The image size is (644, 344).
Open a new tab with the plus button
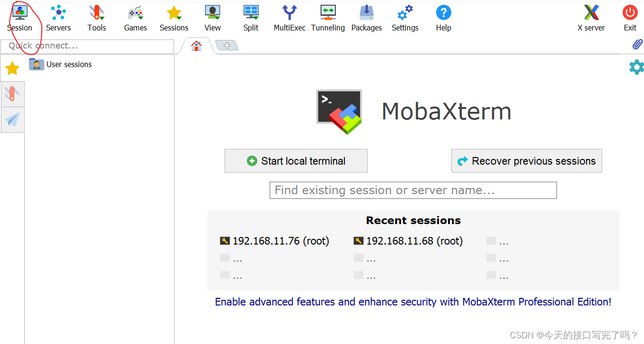[x=226, y=45]
